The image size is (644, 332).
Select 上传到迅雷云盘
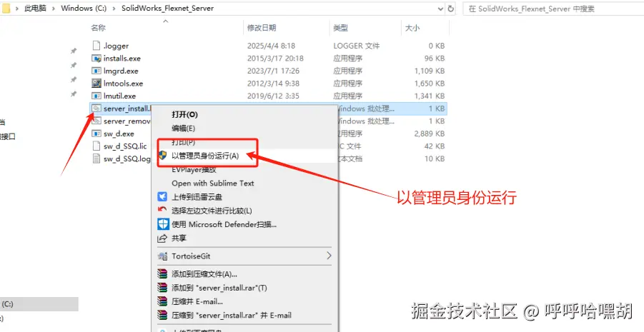(x=197, y=197)
